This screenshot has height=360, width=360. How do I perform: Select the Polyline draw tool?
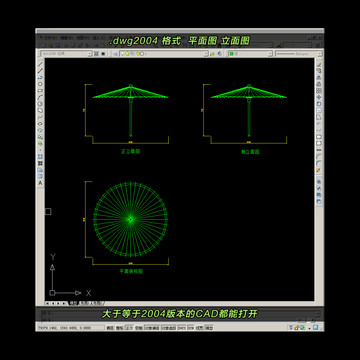(x=40, y=77)
